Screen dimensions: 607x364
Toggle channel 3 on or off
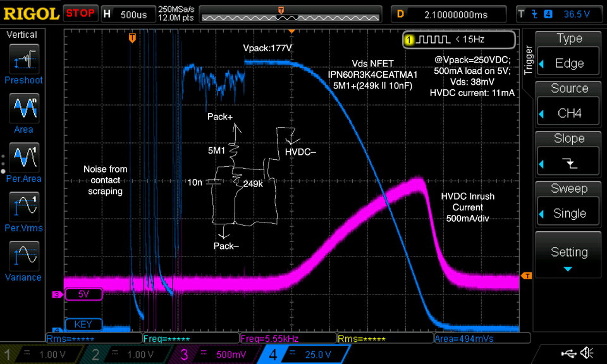(x=184, y=355)
